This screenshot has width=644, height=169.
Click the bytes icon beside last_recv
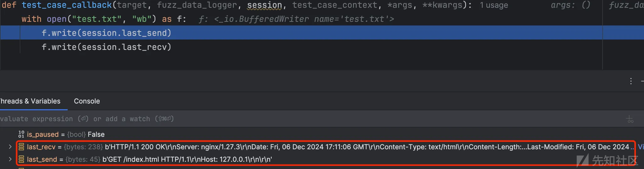click(x=21, y=147)
